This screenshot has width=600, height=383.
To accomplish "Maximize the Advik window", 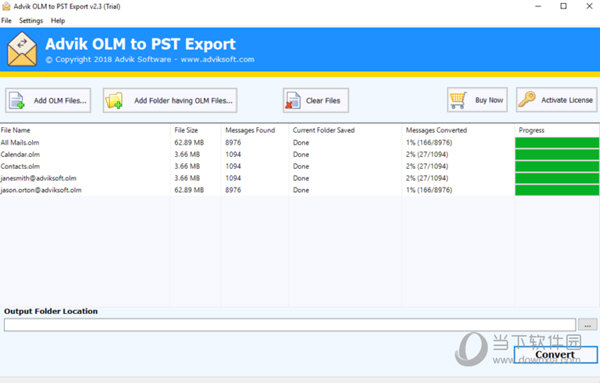I will coord(563,6).
